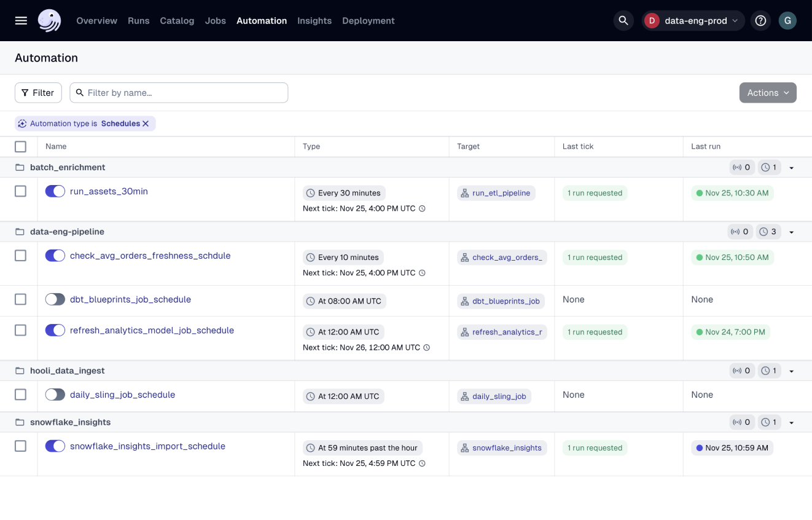This screenshot has width=812, height=520.
Task: Click the G user avatar
Action: [x=787, y=20]
